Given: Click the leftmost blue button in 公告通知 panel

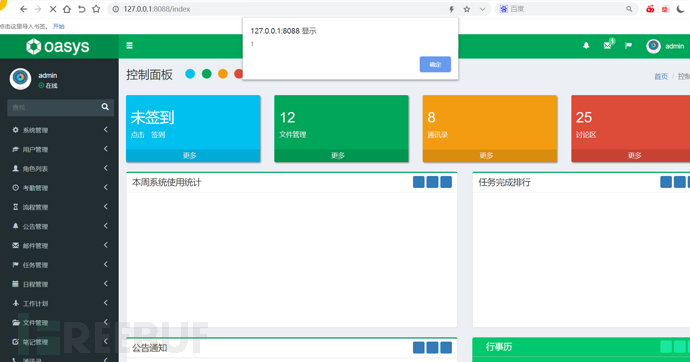Looking at the screenshot, I should click(x=418, y=347).
